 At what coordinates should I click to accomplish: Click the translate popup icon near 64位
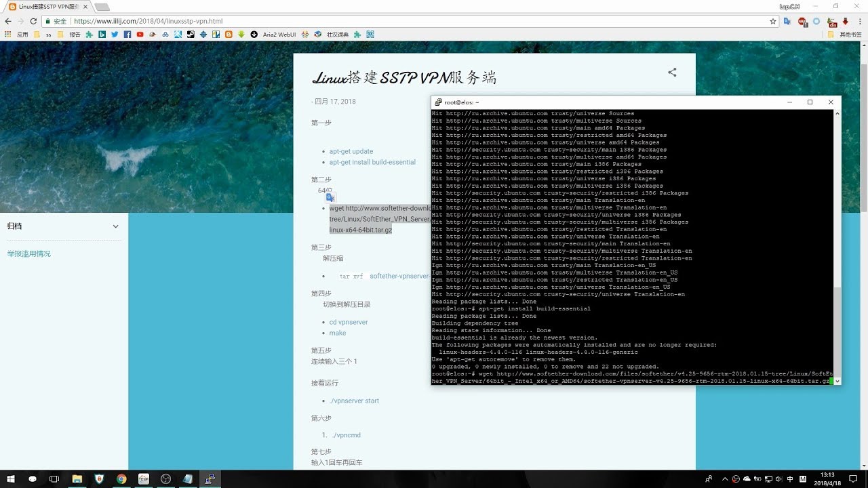tap(330, 197)
